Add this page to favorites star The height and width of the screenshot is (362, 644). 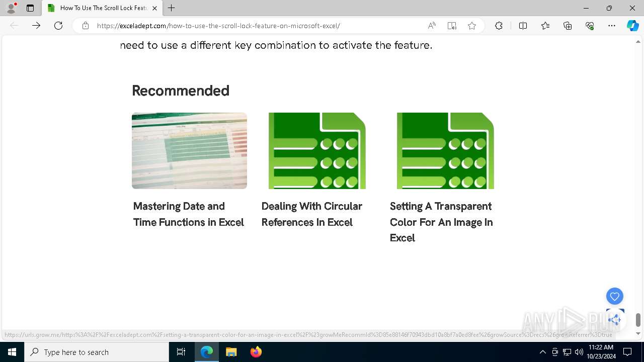tap(472, 26)
